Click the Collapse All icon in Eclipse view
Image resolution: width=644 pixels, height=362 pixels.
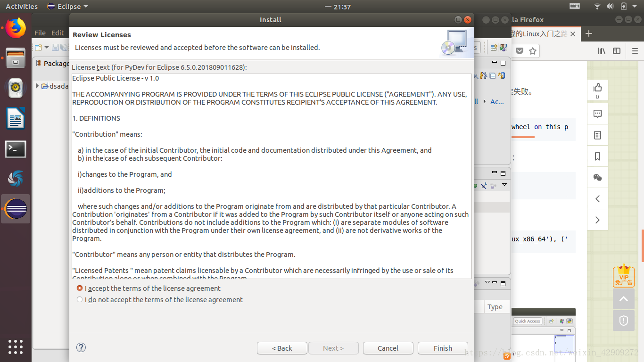click(x=492, y=75)
